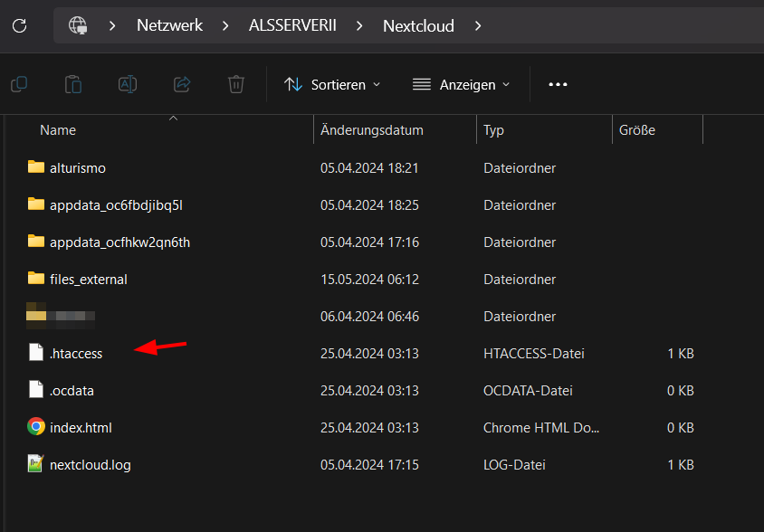The width and height of the screenshot is (764, 532).
Task: Open the Anzeigen dropdown
Action: [x=461, y=85]
